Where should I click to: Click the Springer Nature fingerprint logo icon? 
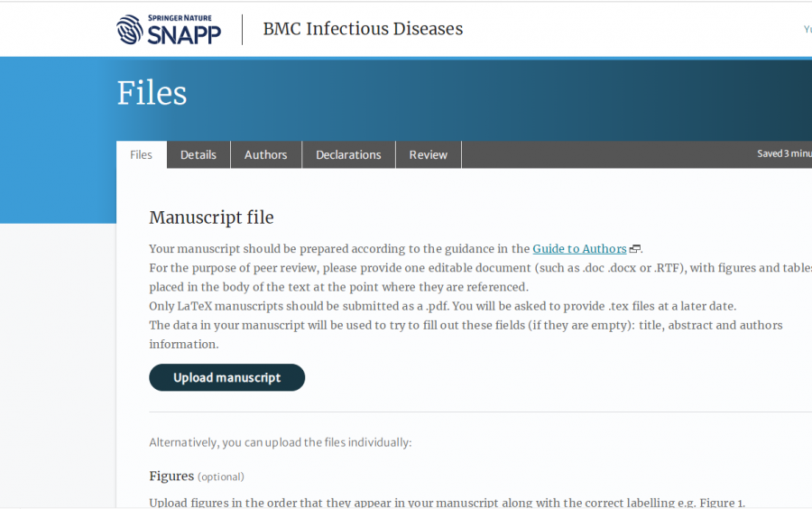pyautogui.click(x=130, y=30)
